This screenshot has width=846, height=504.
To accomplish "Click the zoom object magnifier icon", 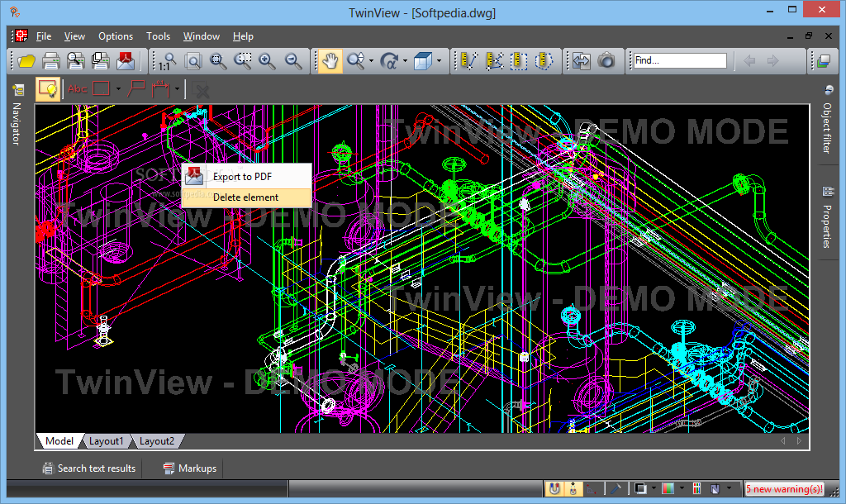I will (218, 61).
